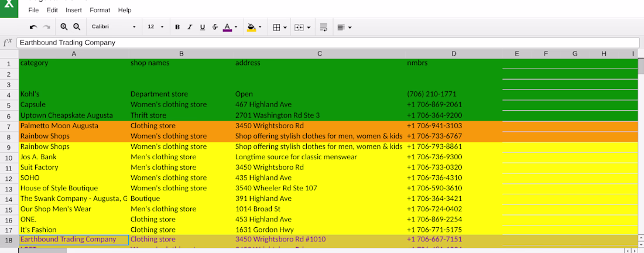The height and width of the screenshot is (253, 644).
Task: Select cell '+1 706-941-3103'
Action: (x=454, y=126)
